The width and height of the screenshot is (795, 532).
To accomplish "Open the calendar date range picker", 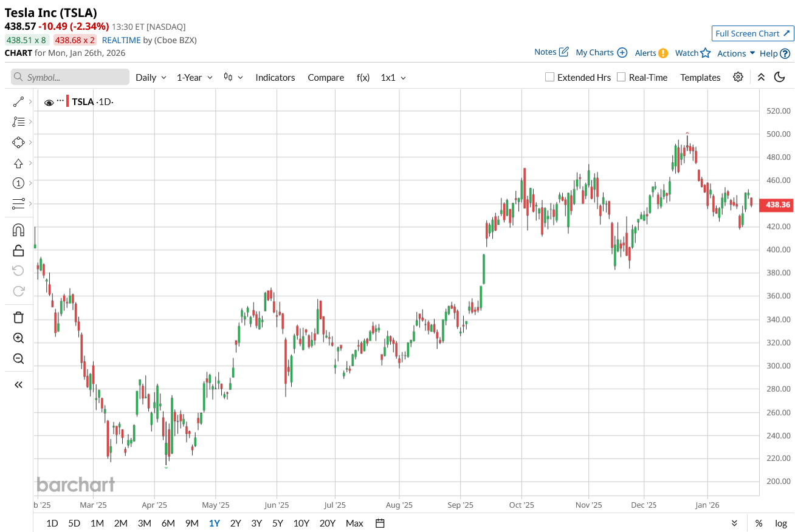I will (380, 523).
